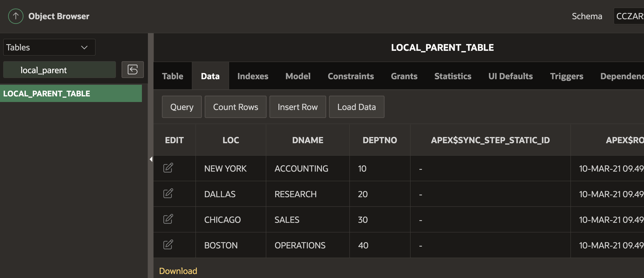Click the Load Data button
The height and width of the screenshot is (278, 644).
tap(357, 107)
